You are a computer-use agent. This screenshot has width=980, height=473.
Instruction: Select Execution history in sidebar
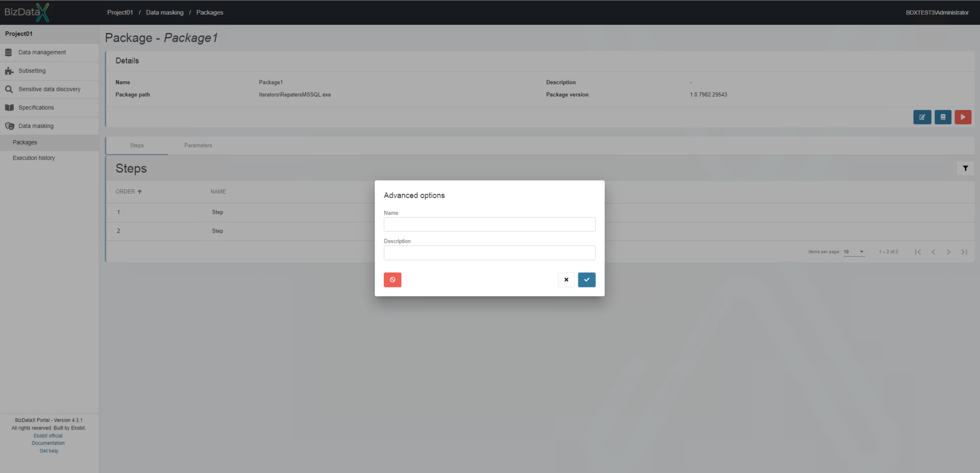49,158
